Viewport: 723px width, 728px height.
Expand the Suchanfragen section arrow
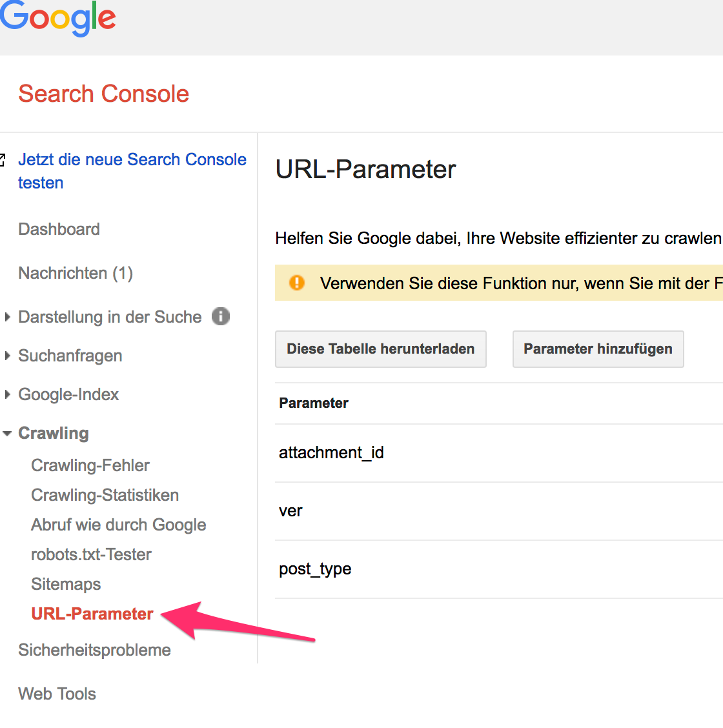8,356
